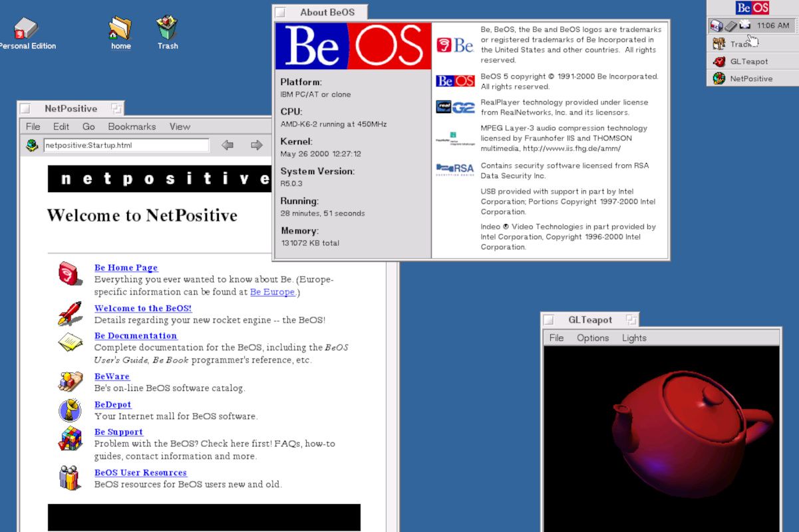Click the NetPositive globe icon in Deskbar

pyautogui.click(x=719, y=78)
